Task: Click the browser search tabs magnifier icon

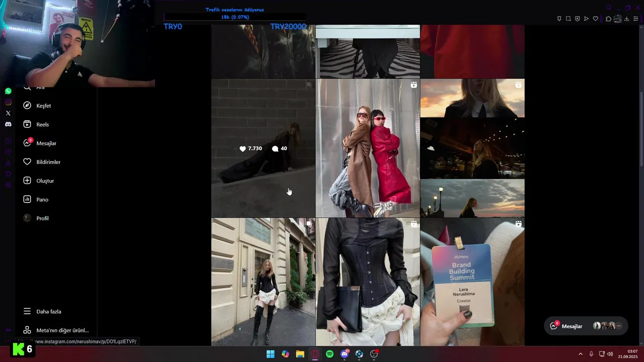Action: click(608, 8)
